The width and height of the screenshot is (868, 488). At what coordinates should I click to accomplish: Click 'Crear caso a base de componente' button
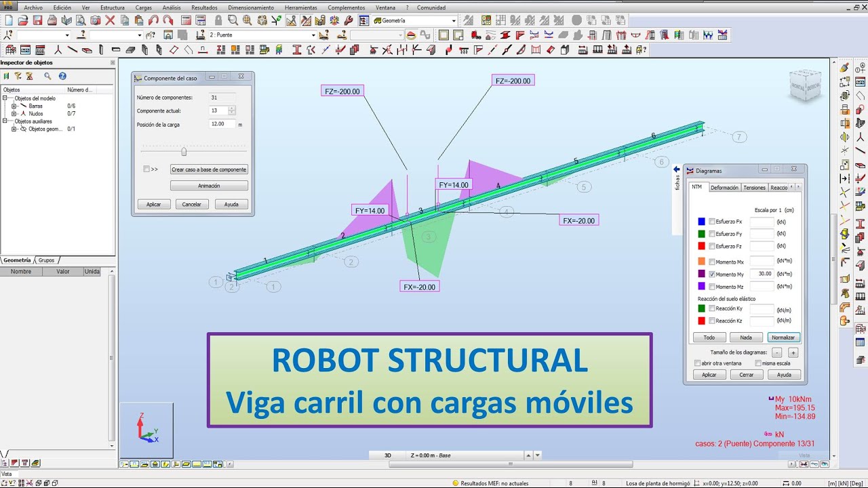pos(209,169)
